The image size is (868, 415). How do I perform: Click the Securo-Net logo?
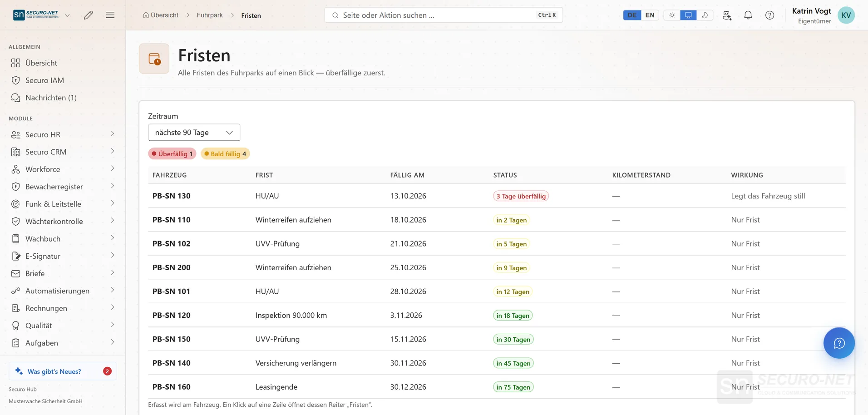pyautogui.click(x=36, y=15)
